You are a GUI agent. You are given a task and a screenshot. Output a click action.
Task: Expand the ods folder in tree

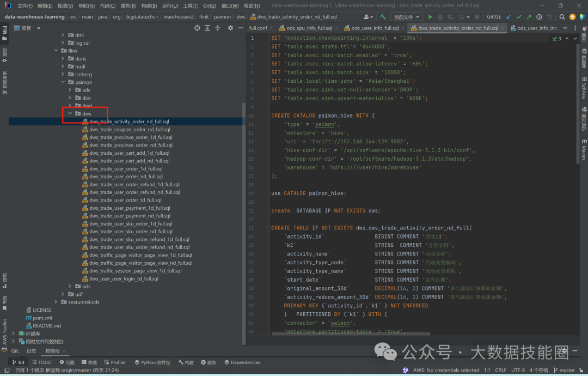click(70, 287)
